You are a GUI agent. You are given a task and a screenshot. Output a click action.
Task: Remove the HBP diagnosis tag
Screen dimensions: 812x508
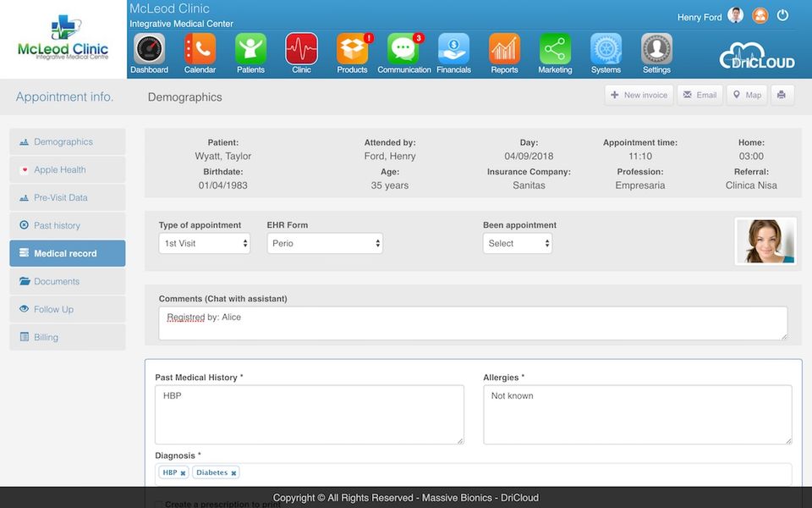[x=183, y=473]
